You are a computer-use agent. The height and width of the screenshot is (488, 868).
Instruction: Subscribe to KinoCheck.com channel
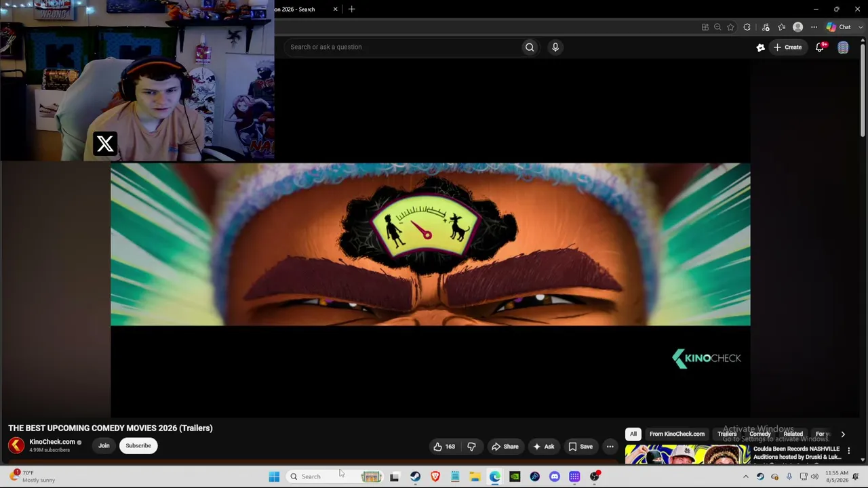tap(138, 445)
